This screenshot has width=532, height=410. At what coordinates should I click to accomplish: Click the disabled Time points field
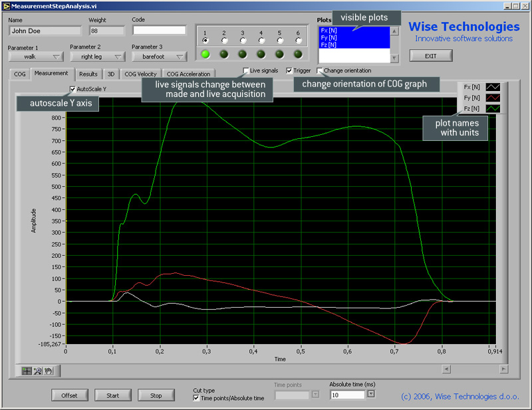(293, 395)
